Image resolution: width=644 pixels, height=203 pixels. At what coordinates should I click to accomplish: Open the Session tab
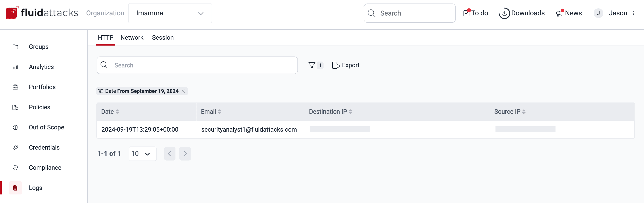coord(163,37)
